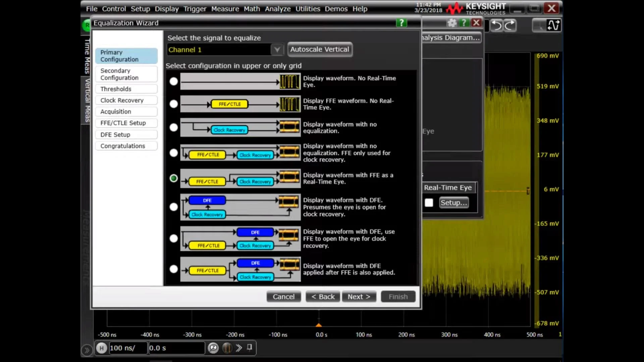Image resolution: width=644 pixels, height=362 pixels.
Task: Expand the bottom-left panel chevron
Action: coord(87,350)
